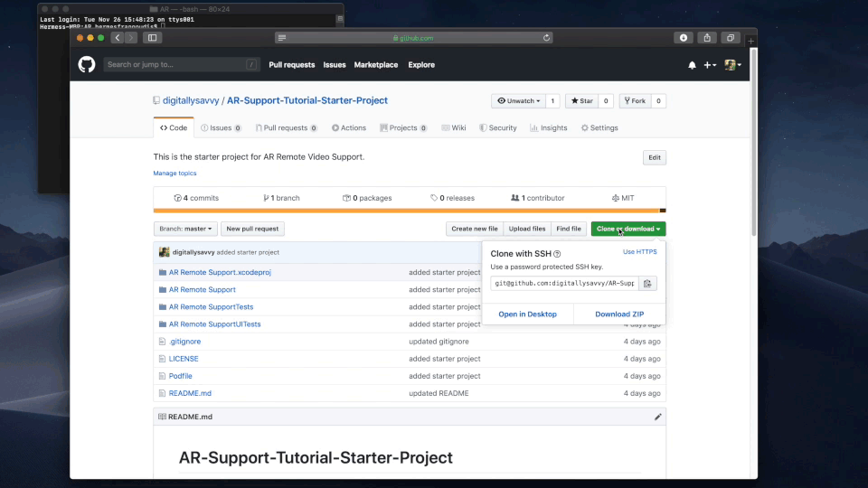Switch to the Security tab
The width and height of the screenshot is (868, 488).
click(x=497, y=127)
